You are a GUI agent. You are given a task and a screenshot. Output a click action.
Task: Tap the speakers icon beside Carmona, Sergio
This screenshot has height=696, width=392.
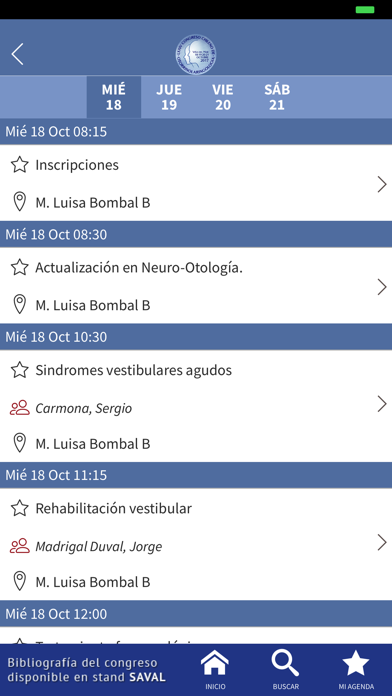click(x=20, y=408)
